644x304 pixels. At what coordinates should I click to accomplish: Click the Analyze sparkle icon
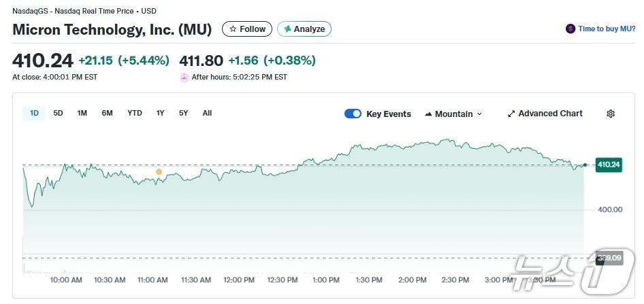click(x=288, y=29)
